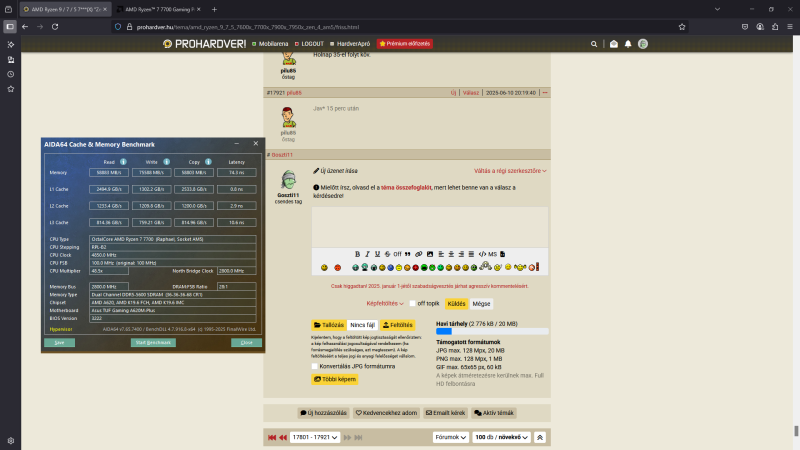Jump to the first page of the thread

click(x=272, y=437)
